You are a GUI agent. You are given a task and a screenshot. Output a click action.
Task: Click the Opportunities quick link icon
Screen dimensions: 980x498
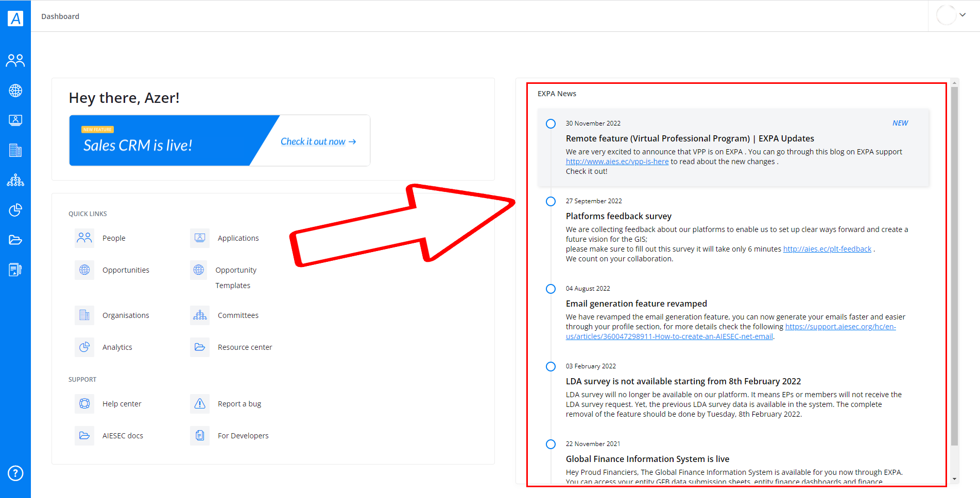[x=84, y=270]
